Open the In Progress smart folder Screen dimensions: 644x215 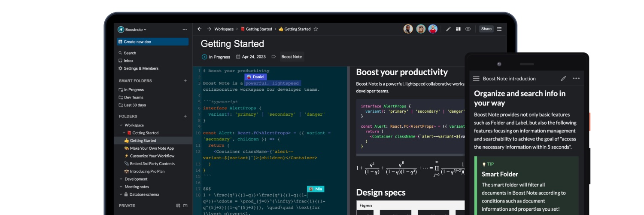pos(131,90)
